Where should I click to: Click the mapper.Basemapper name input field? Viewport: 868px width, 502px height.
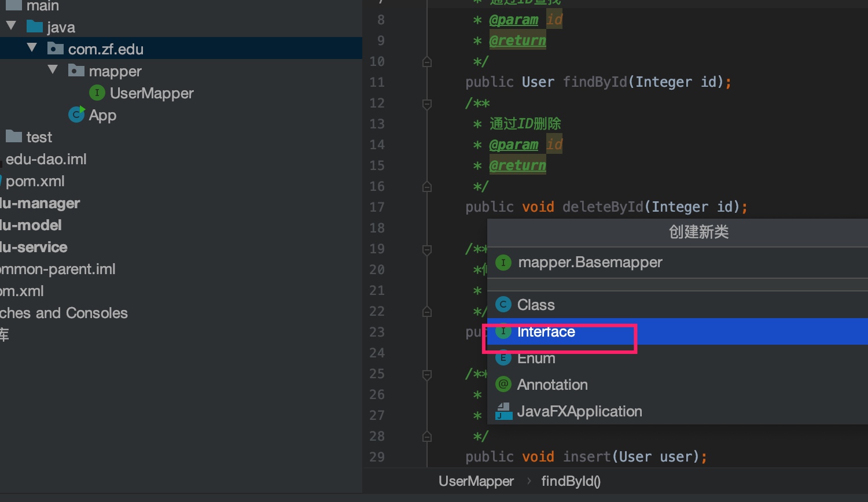[590, 263]
